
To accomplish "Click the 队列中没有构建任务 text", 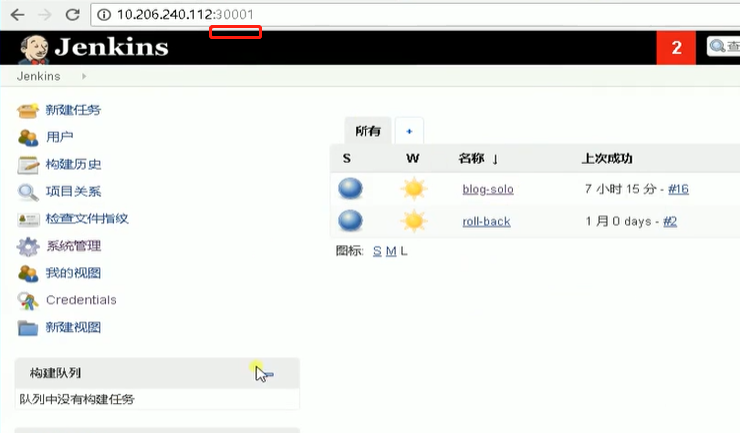I will [x=77, y=399].
